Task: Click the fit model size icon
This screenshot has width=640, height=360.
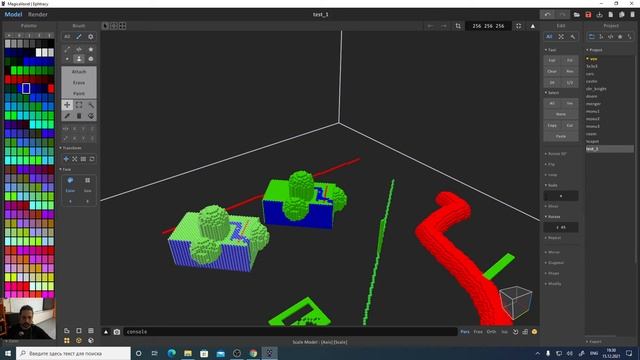Action: tap(518, 26)
